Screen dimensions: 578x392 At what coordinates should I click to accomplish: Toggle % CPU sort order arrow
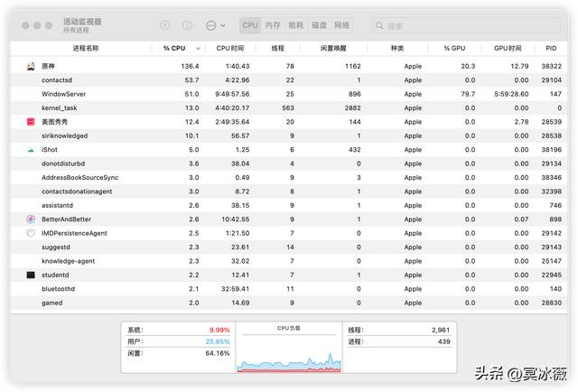198,48
